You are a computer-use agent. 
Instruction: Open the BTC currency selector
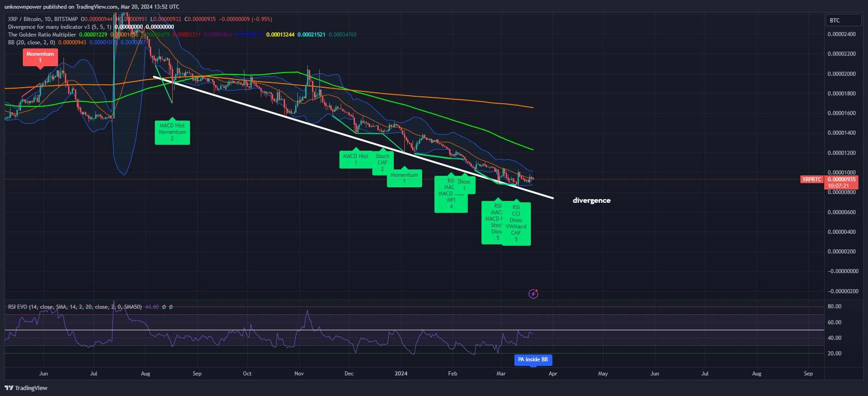pos(843,21)
